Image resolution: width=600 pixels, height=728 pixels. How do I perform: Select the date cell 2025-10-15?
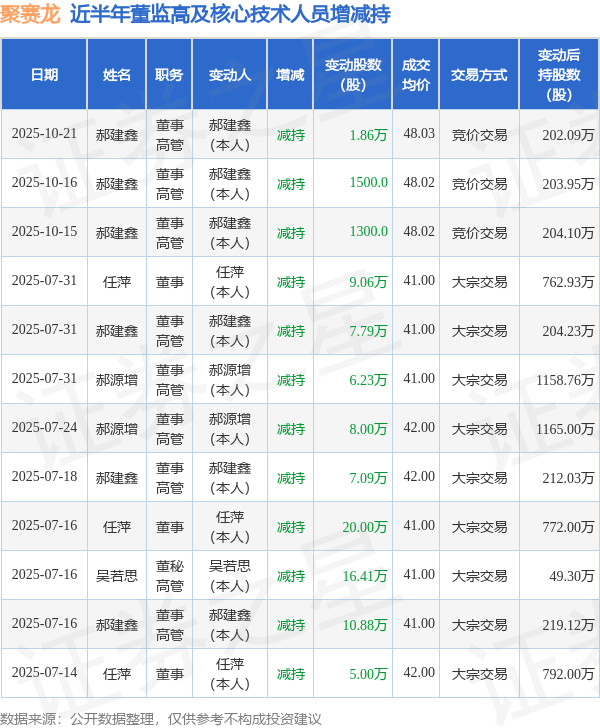(44, 232)
